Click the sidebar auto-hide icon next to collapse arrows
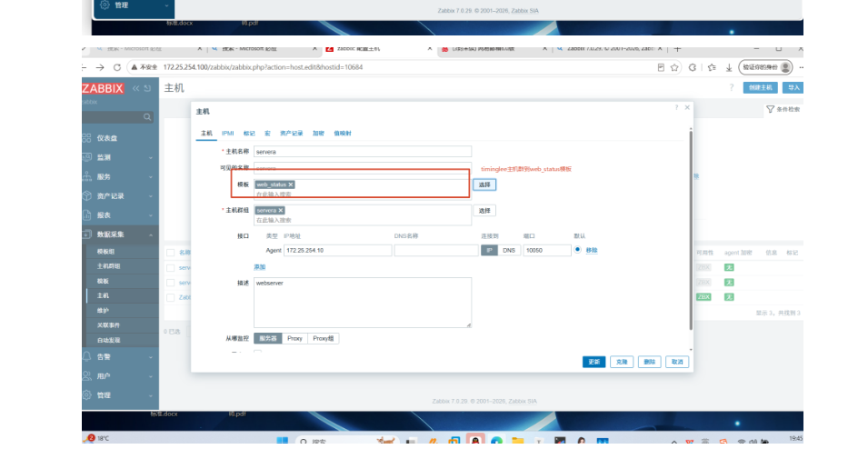 pos(147,88)
